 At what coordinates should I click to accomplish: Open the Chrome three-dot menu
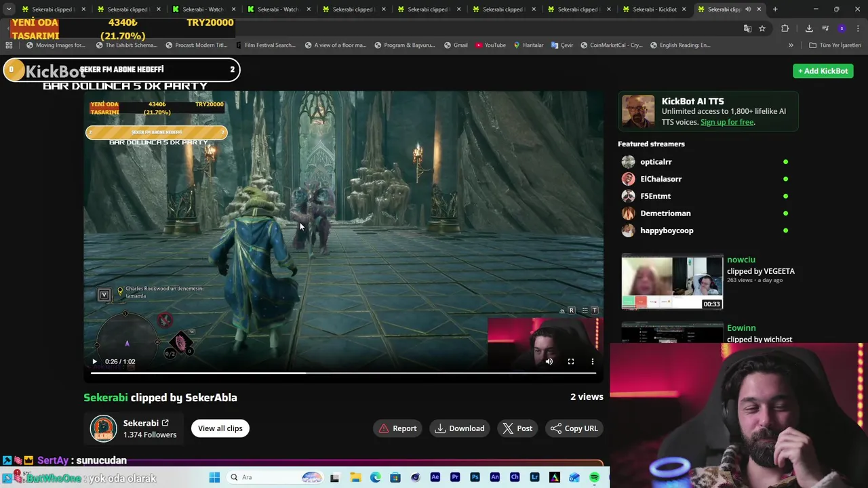tap(858, 28)
